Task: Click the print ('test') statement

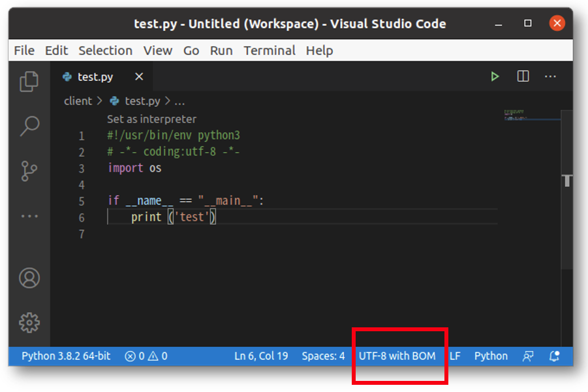Action: [x=174, y=217]
